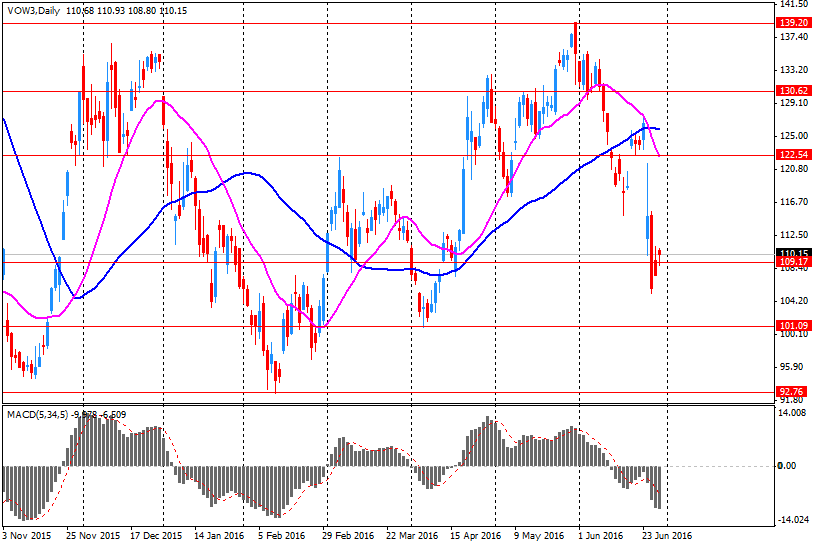Click the 133.20 price axis value
Screen dimensions: 814x544
click(794, 70)
